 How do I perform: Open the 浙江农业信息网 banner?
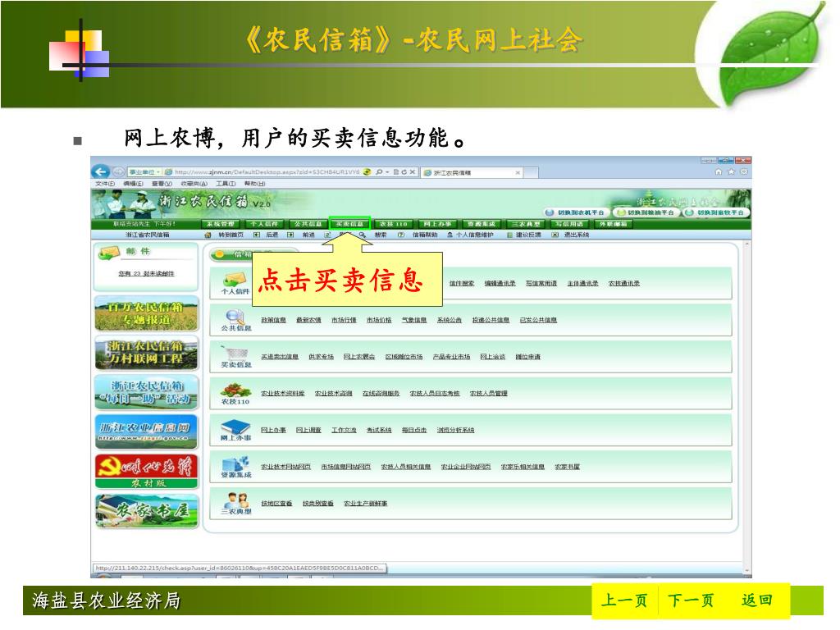(x=147, y=431)
